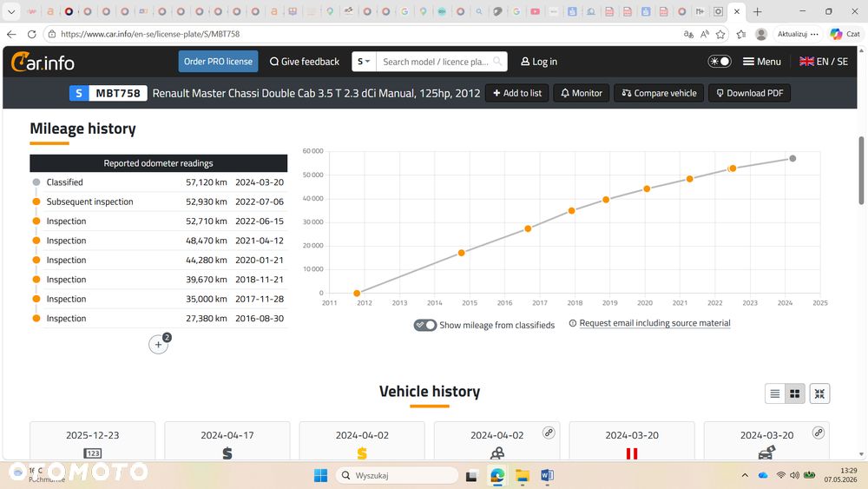Click orange dollar icon on 2024-04-02 card
The height and width of the screenshot is (489, 868).
(362, 453)
